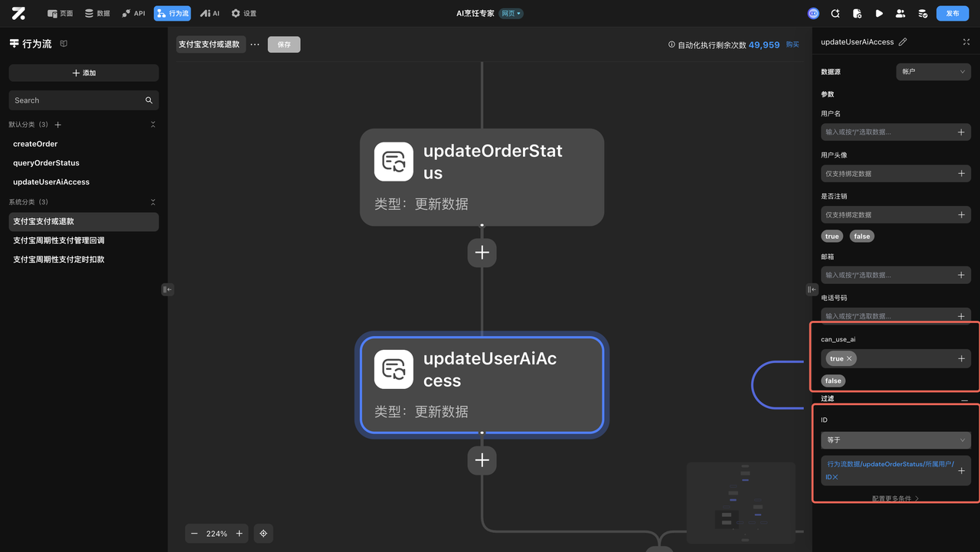This screenshot has height=552, width=980.
Task: Click the info icon beside 自动化执行剩余次数
Action: point(671,44)
